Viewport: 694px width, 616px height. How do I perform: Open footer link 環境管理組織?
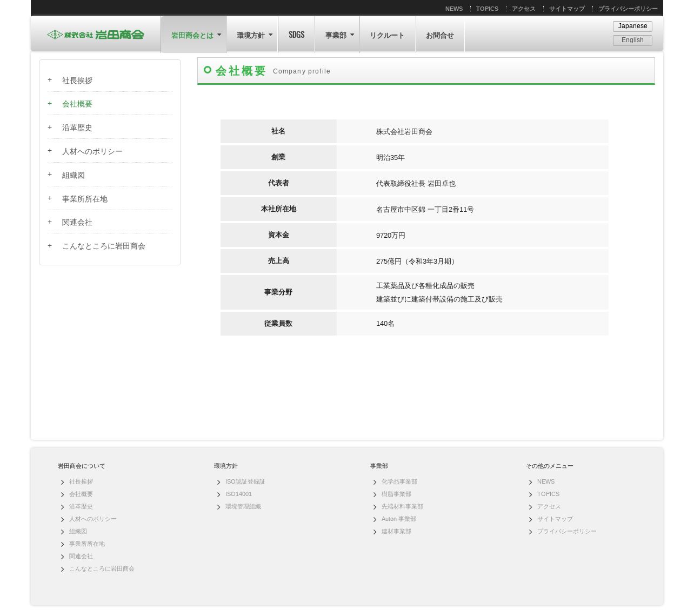pos(243,506)
